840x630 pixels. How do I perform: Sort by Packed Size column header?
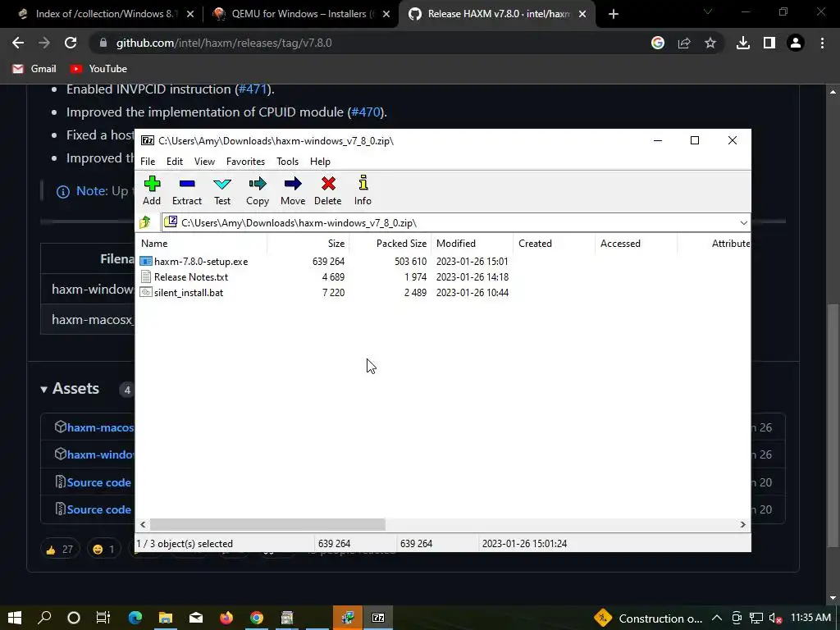coord(390,243)
